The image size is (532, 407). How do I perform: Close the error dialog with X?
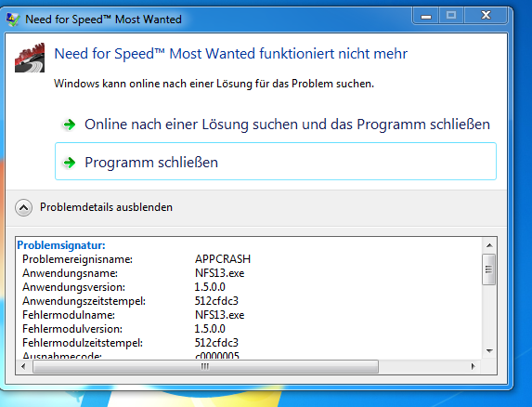point(486,16)
